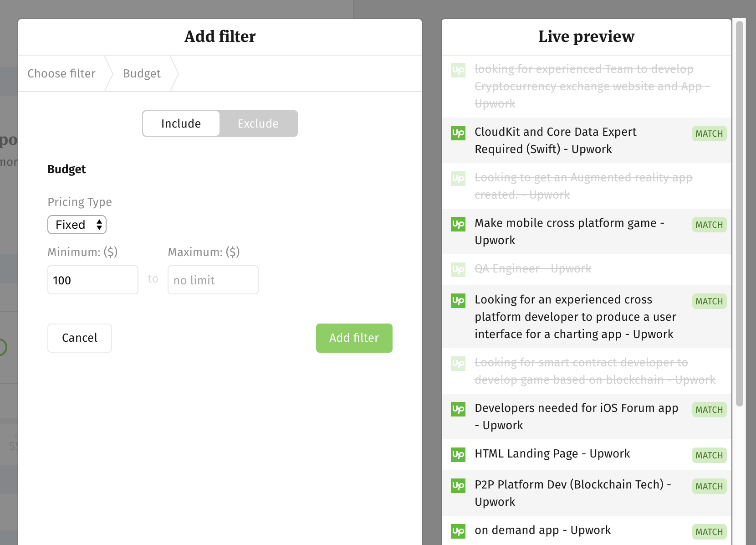This screenshot has height=545, width=756.
Task: Select the Budget breadcrumb step
Action: (x=141, y=73)
